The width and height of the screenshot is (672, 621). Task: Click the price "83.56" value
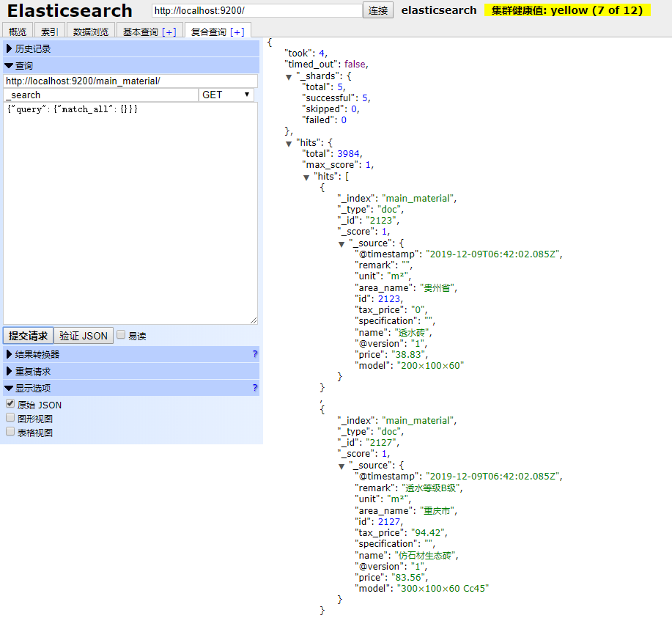[x=408, y=578]
